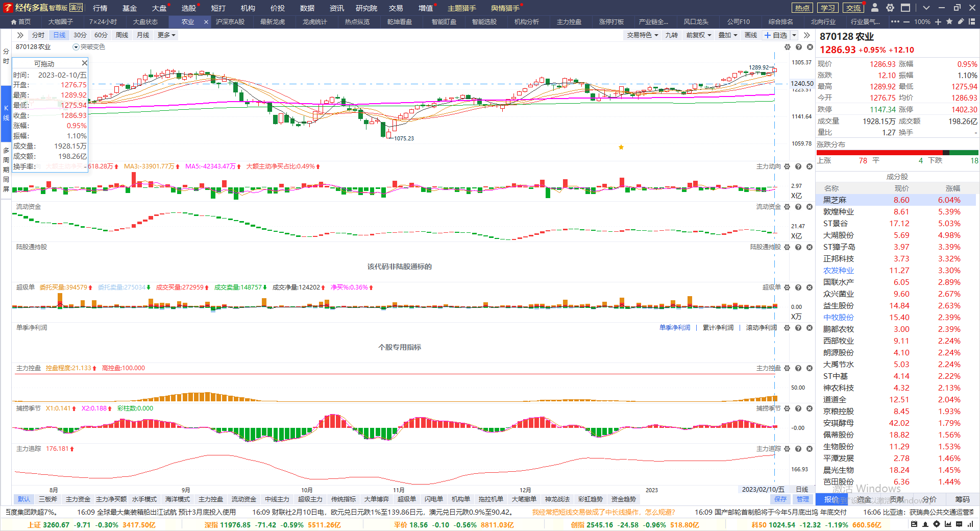Open 主力动向 panel settings gear
Screen dimensions: 980x531
tap(787, 166)
